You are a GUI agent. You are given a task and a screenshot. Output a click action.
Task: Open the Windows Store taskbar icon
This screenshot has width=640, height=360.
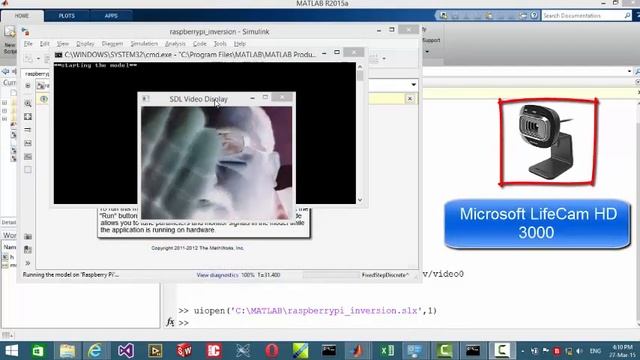click(x=38, y=351)
